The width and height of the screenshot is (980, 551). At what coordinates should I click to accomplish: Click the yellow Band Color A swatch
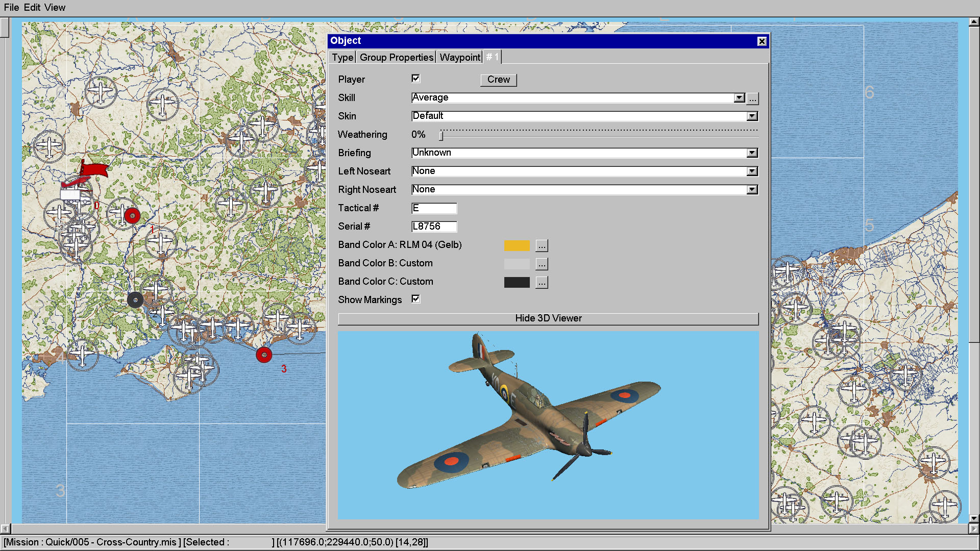point(517,245)
